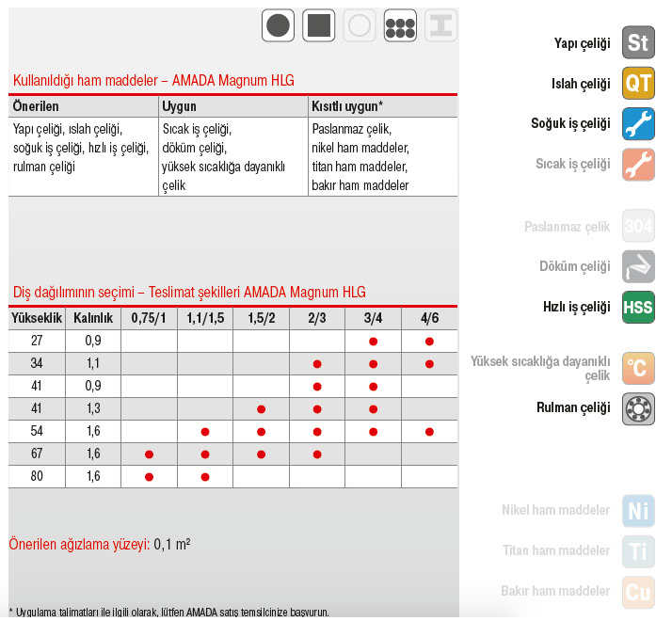
Task: Click the '3/4' tooth pitch header
Action: pyautogui.click(x=374, y=318)
